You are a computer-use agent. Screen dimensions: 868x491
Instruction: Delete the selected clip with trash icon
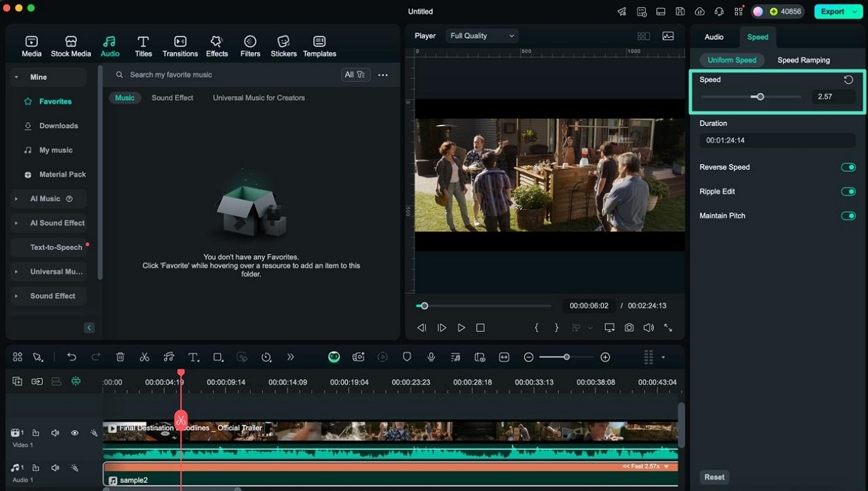[x=120, y=357]
